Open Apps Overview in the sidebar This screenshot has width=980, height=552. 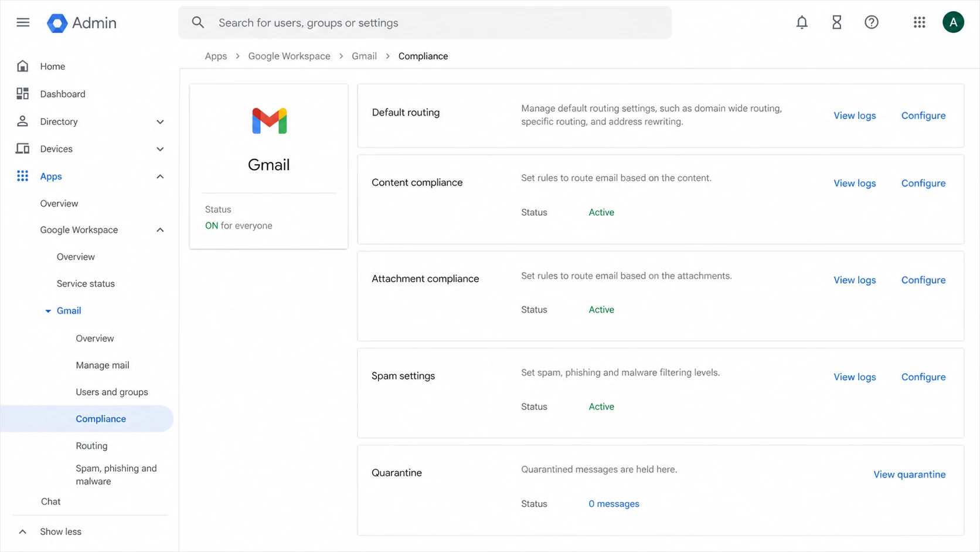point(59,204)
